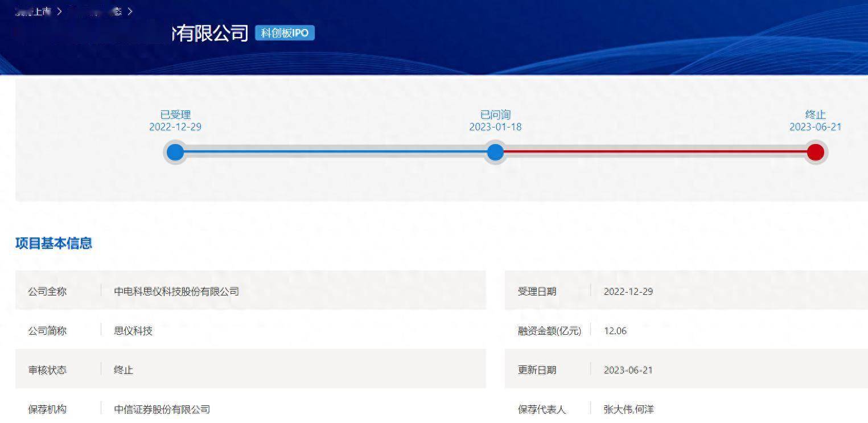Click the 2022-12-29 acceptance date value

[x=628, y=291]
